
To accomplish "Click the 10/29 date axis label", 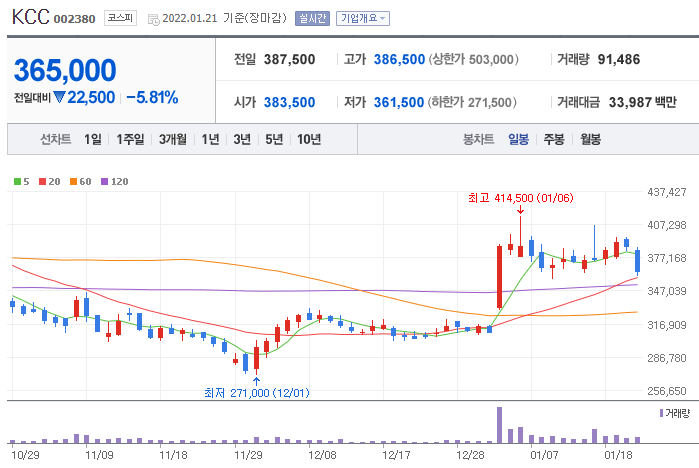I will pyautogui.click(x=25, y=455).
